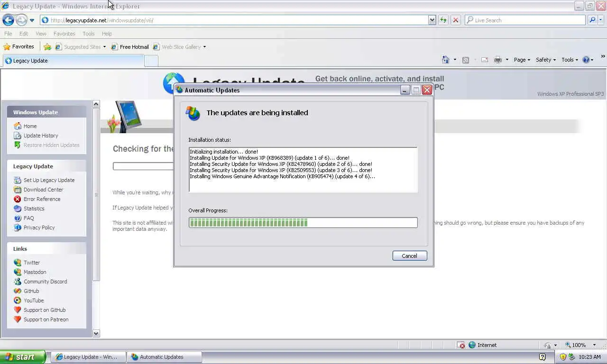Click the Print icon
This screenshot has width=607, height=364.
pyautogui.click(x=497, y=60)
